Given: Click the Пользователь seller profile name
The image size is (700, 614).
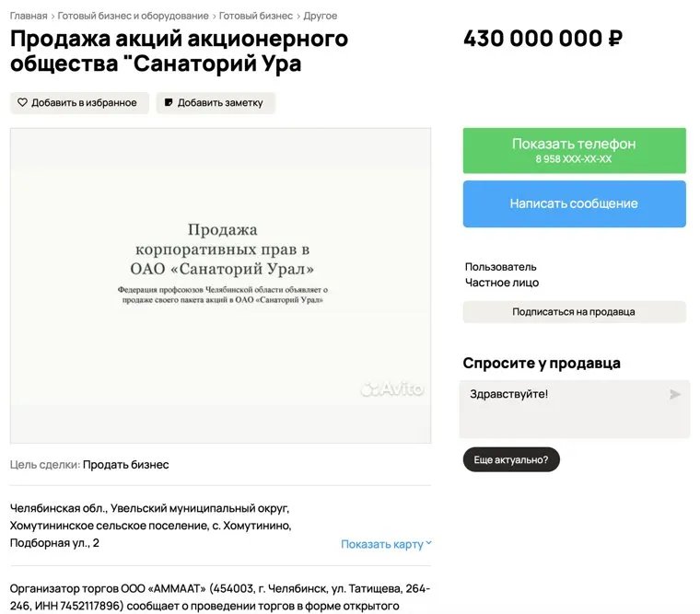Looking at the screenshot, I should 500,267.
